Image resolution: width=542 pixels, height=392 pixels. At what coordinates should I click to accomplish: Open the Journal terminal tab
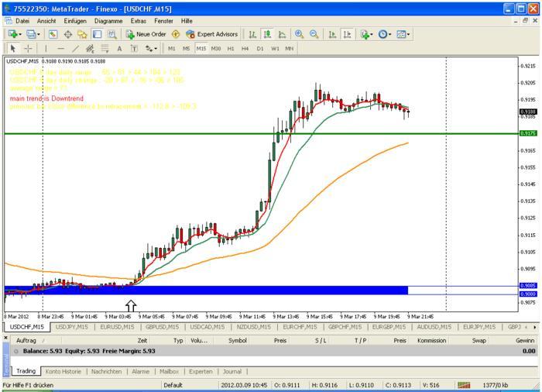(x=232, y=371)
